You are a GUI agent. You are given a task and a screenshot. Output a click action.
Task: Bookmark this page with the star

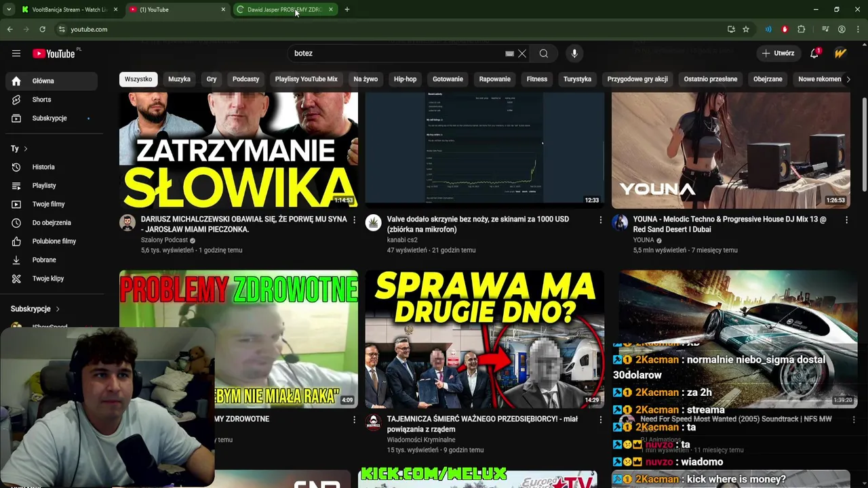[746, 29]
